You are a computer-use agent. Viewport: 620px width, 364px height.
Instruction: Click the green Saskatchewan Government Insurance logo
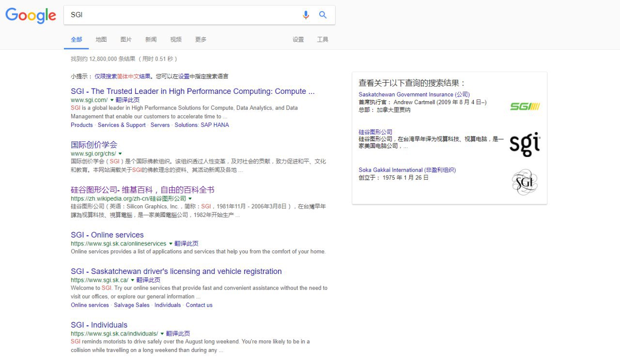tap(525, 106)
